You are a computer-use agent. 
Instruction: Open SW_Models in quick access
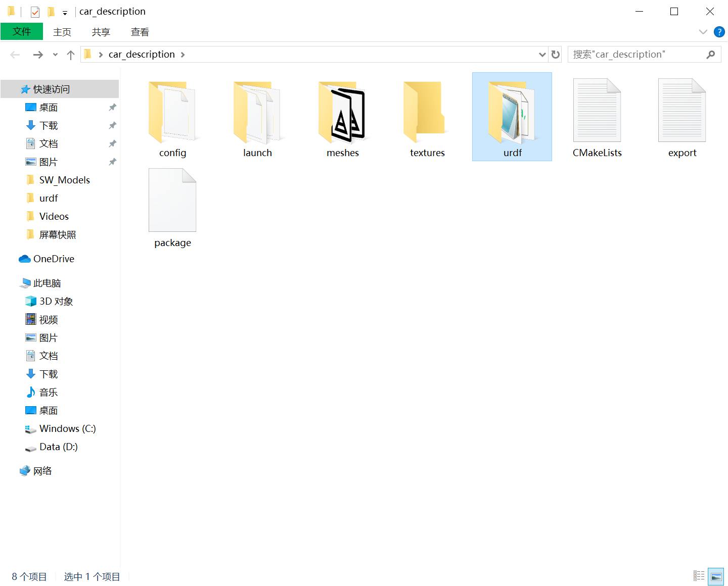point(58,180)
